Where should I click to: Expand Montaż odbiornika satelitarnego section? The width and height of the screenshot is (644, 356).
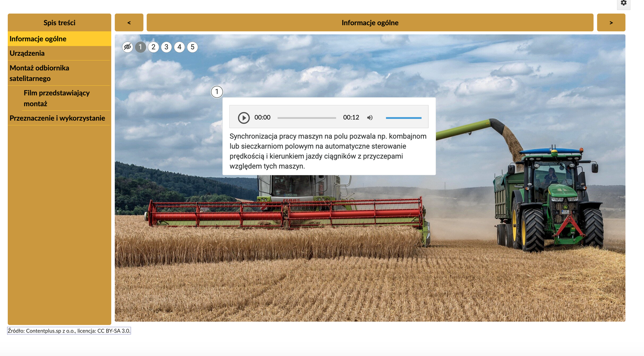click(39, 73)
